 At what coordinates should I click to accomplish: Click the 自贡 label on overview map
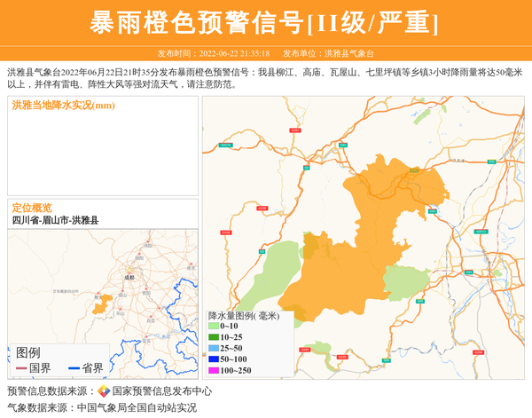[151, 320]
